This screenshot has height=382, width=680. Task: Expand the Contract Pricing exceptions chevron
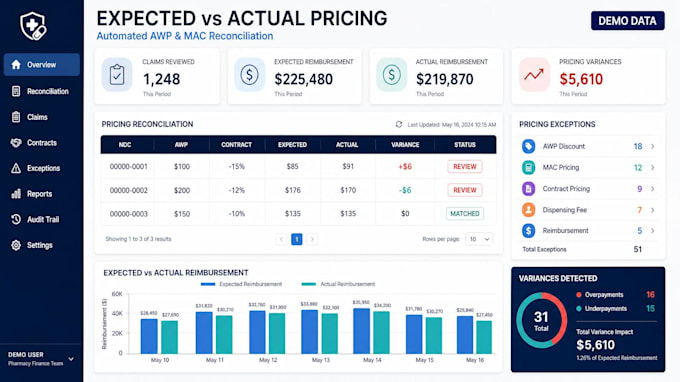652,189
